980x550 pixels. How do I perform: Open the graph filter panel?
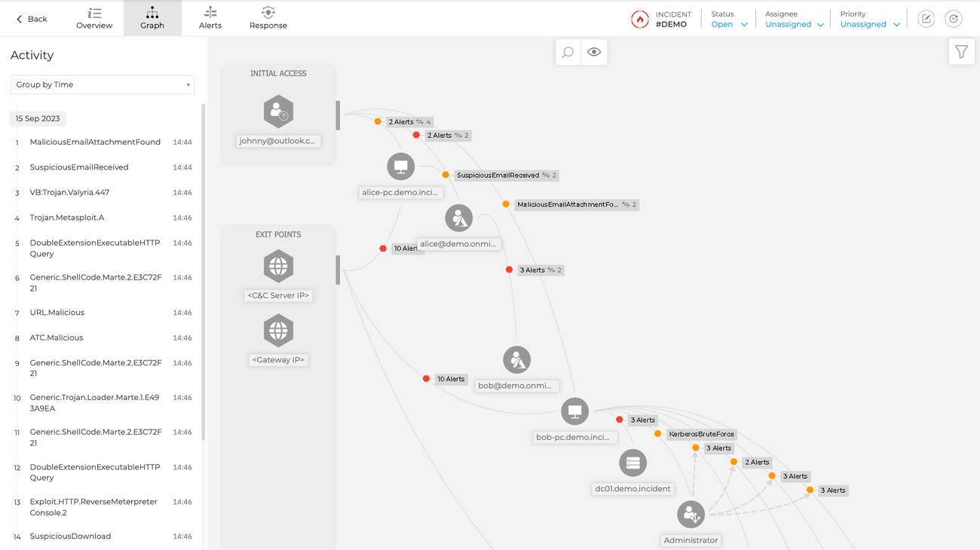961,51
